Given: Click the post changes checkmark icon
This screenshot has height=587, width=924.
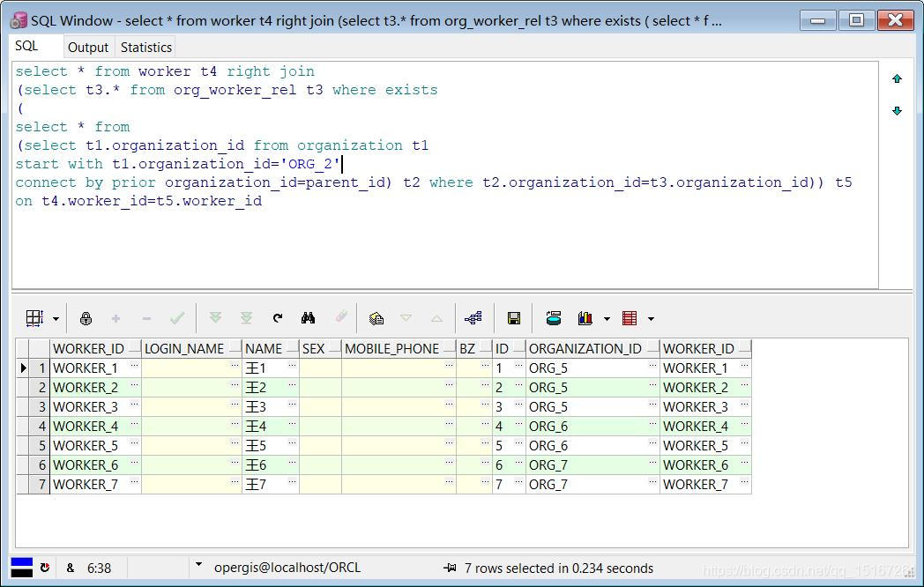Looking at the screenshot, I should coord(177,318).
